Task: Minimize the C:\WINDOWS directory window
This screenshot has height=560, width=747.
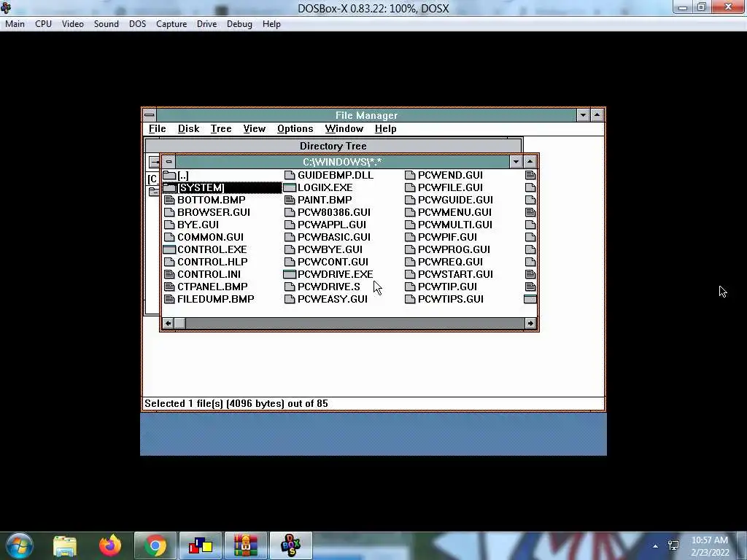Action: tap(516, 162)
